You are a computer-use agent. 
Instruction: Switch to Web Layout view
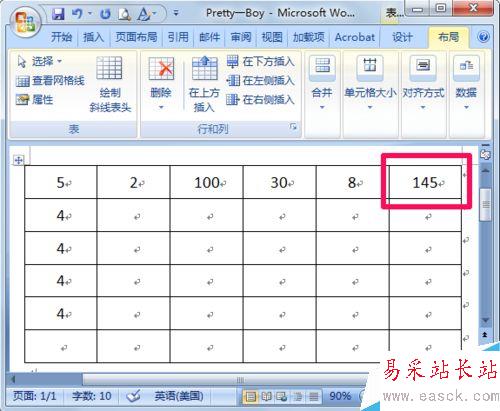tap(282, 397)
